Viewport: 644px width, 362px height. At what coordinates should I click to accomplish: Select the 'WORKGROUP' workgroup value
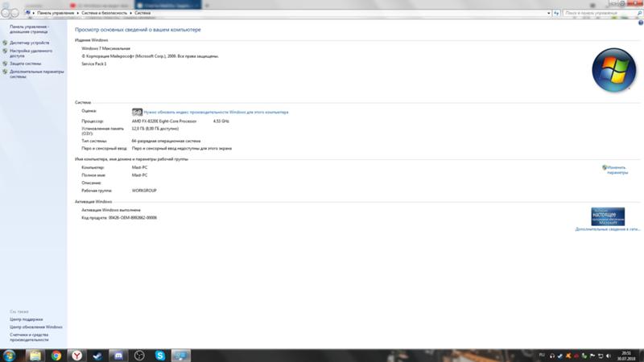tap(144, 191)
